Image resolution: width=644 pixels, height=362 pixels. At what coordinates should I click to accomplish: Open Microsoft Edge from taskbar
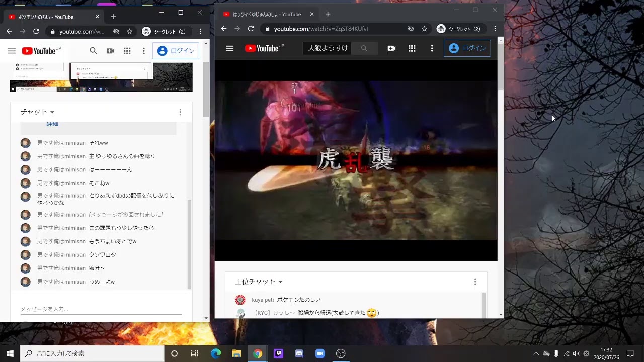(x=216, y=353)
